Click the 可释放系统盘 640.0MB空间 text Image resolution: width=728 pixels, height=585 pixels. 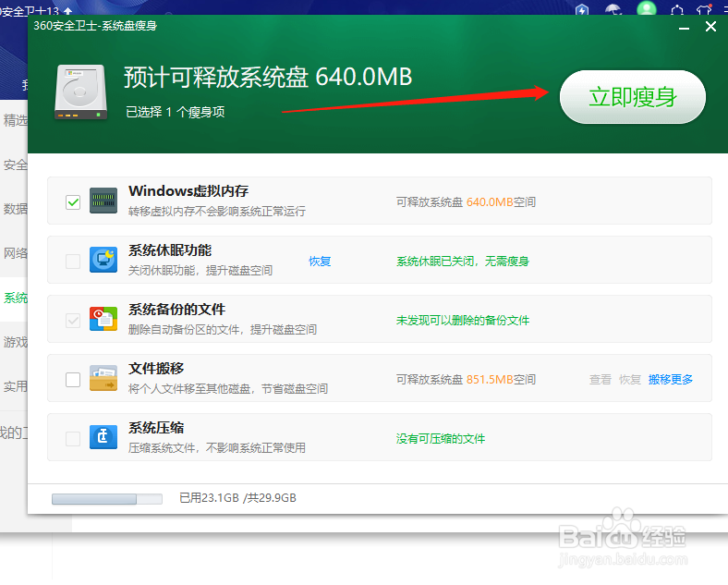pos(466,202)
